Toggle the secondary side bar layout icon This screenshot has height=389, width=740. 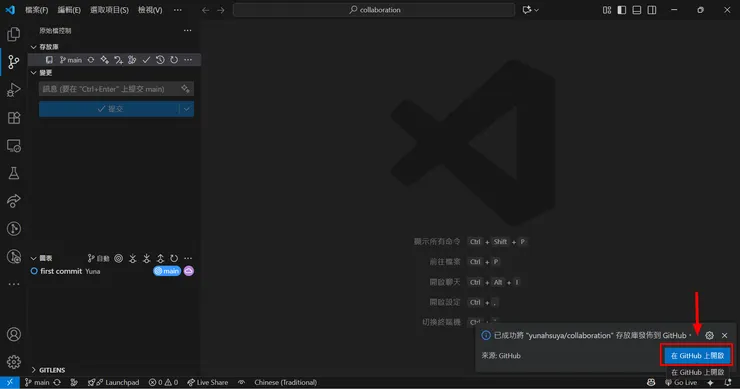(652, 10)
